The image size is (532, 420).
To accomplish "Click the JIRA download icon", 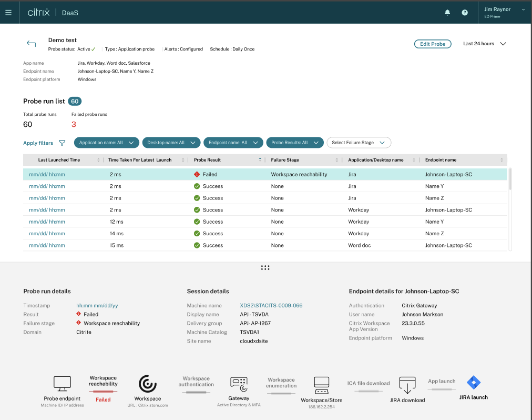I will 407,385.
